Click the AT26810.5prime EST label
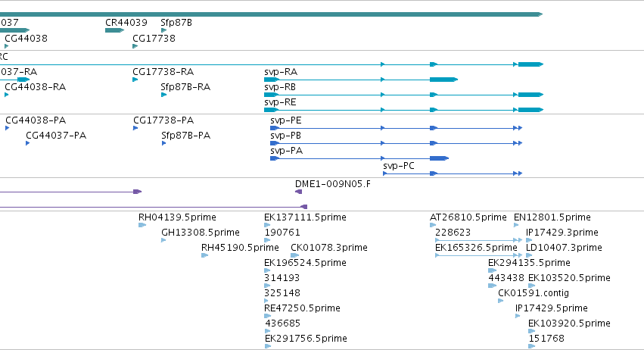Image resolution: width=644 pixels, height=350 pixels. tap(468, 217)
